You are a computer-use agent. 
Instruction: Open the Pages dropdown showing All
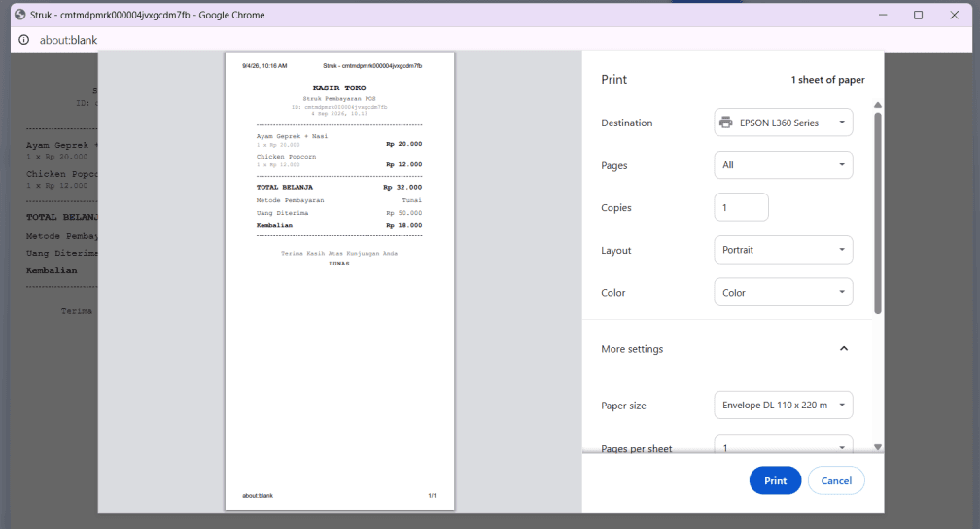pos(784,165)
